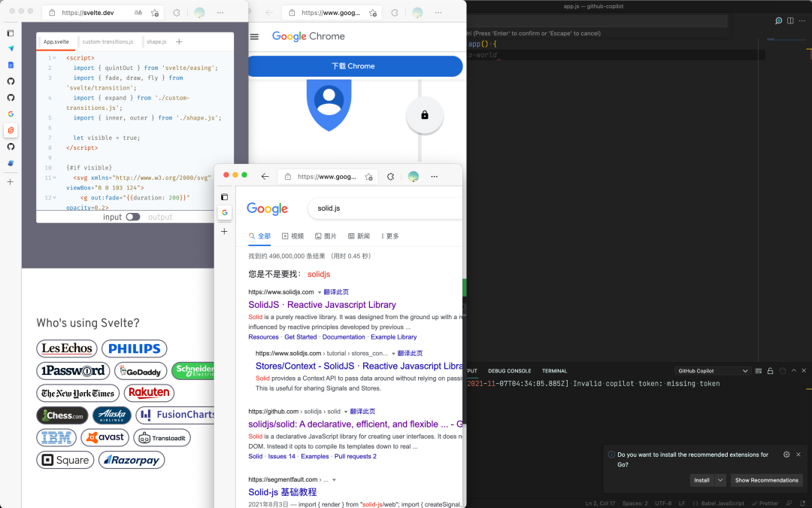Expand the Install button dropdown arrow
The height and width of the screenshot is (508, 812).
click(x=720, y=480)
